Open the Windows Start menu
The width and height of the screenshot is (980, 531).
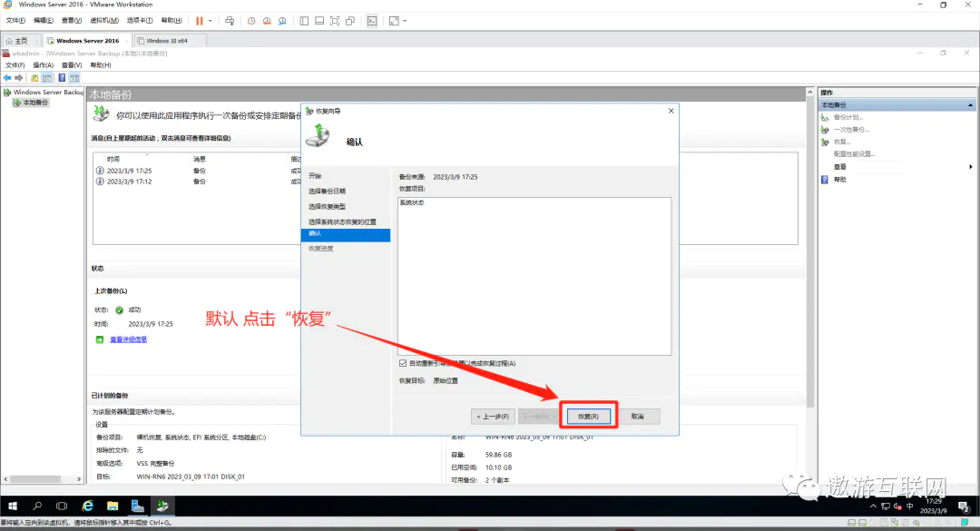13,506
